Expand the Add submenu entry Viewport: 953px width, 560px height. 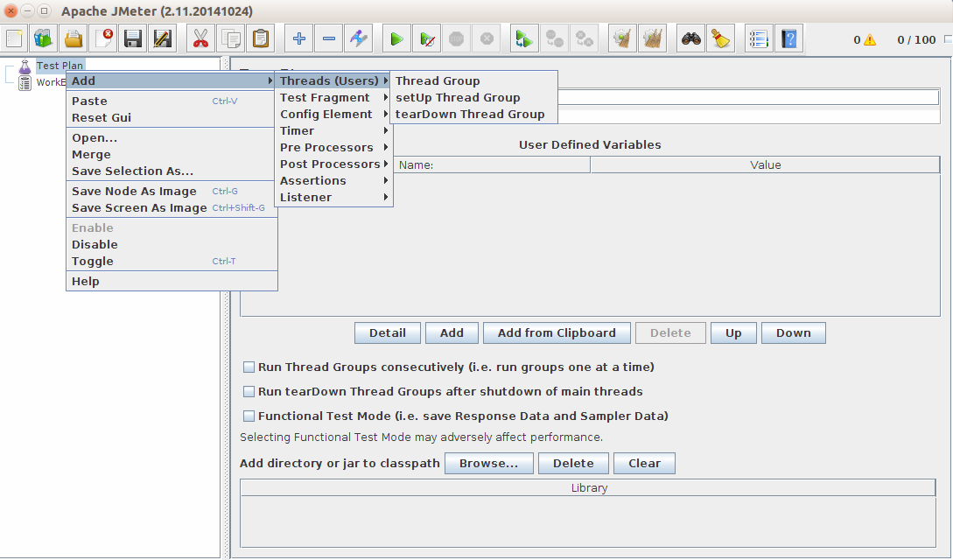[172, 80]
